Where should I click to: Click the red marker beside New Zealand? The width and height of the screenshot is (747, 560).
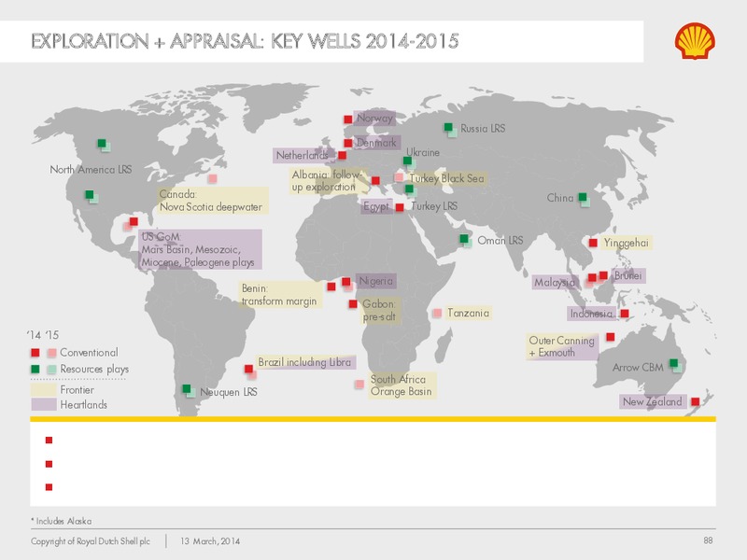(x=696, y=401)
